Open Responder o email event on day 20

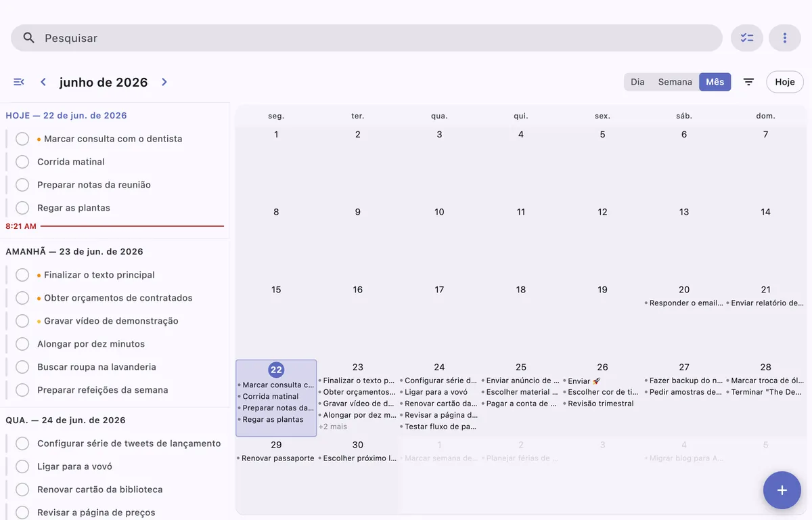683,303
